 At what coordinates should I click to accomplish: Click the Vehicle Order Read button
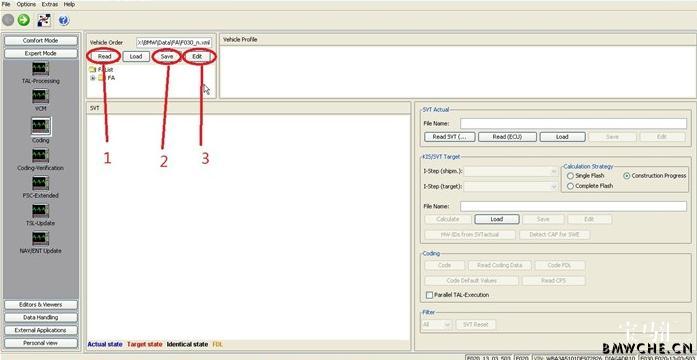coord(104,56)
